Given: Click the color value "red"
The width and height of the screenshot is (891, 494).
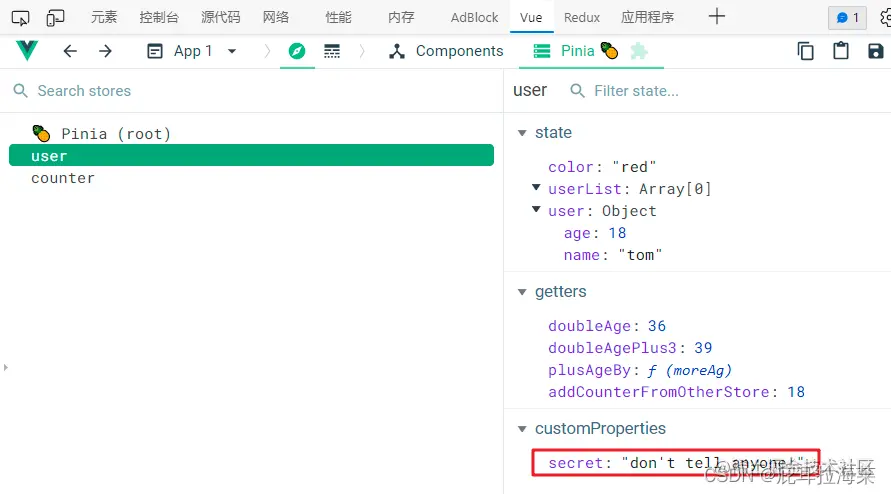Looking at the screenshot, I should coord(634,167).
